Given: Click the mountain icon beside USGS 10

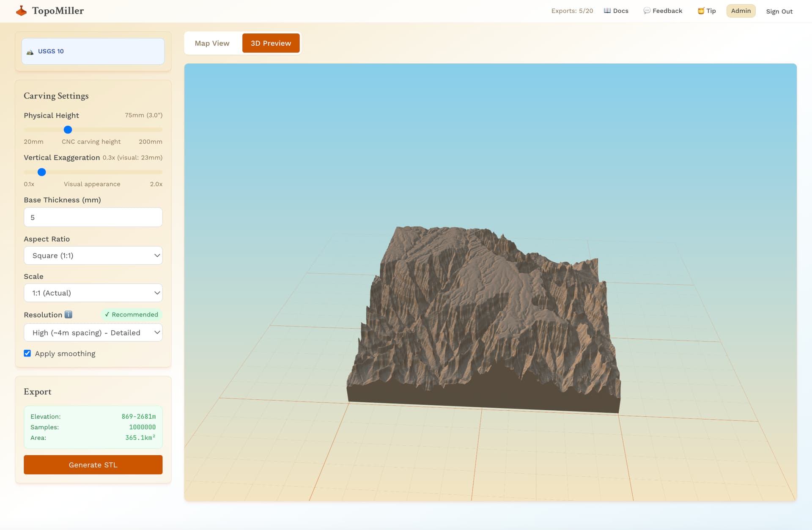Looking at the screenshot, I should click(30, 52).
